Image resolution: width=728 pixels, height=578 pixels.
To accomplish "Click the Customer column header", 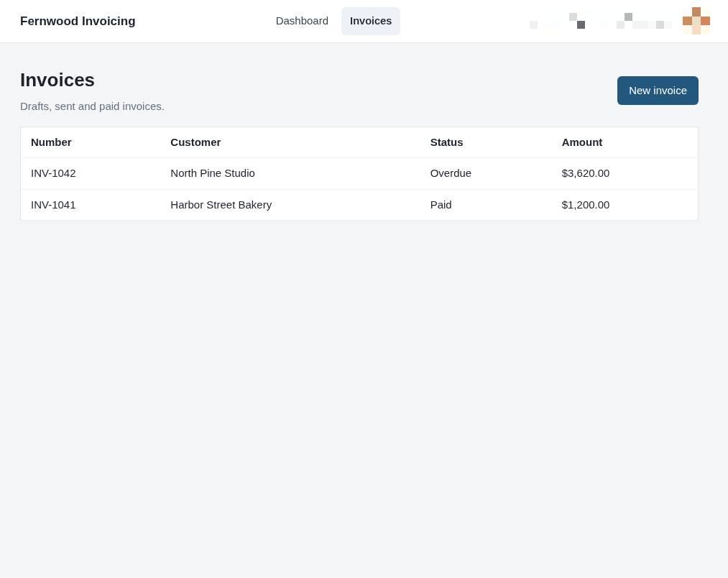I will click(195, 142).
